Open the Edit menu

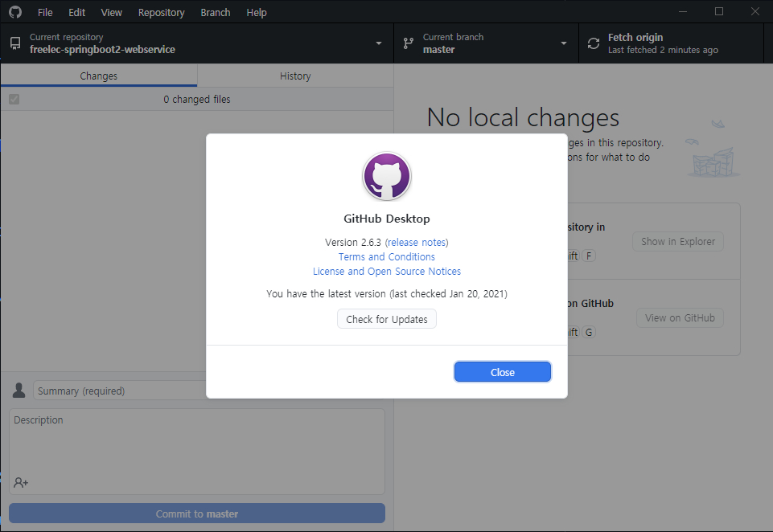click(x=77, y=12)
